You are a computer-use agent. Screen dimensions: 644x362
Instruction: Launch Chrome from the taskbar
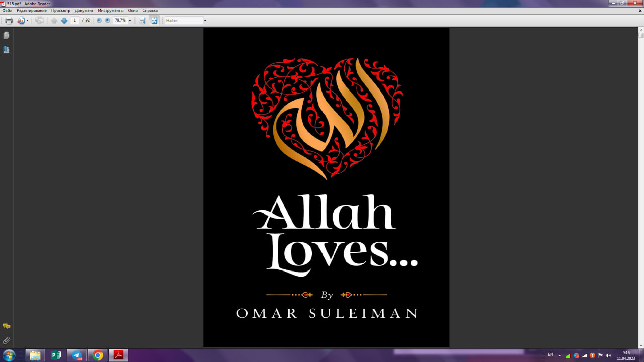click(x=97, y=355)
